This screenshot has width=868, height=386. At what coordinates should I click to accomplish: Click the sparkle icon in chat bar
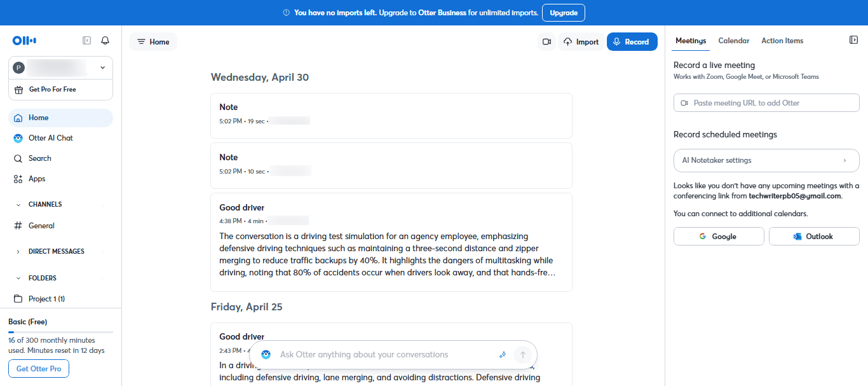tap(502, 355)
